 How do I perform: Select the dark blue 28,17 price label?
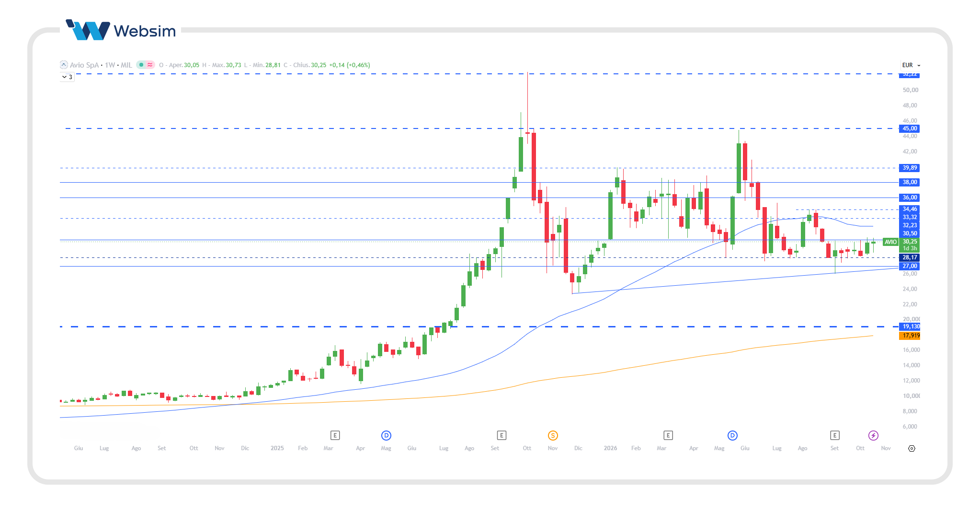coord(910,257)
